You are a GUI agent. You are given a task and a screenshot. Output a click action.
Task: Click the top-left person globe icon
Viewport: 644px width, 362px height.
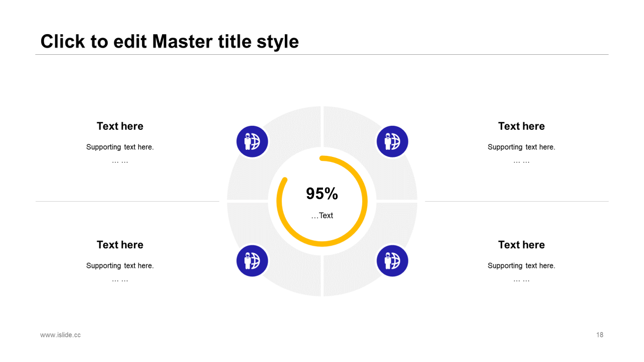(252, 141)
